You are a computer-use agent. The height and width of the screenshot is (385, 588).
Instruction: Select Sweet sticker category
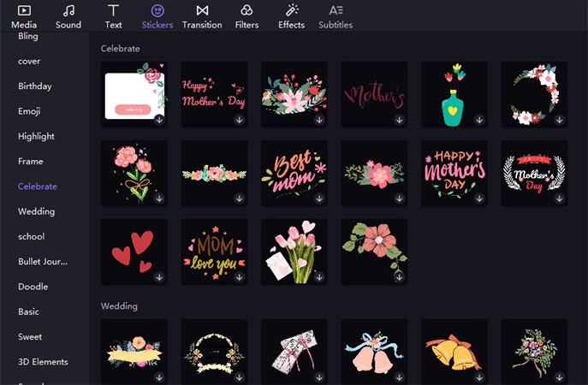(x=30, y=336)
